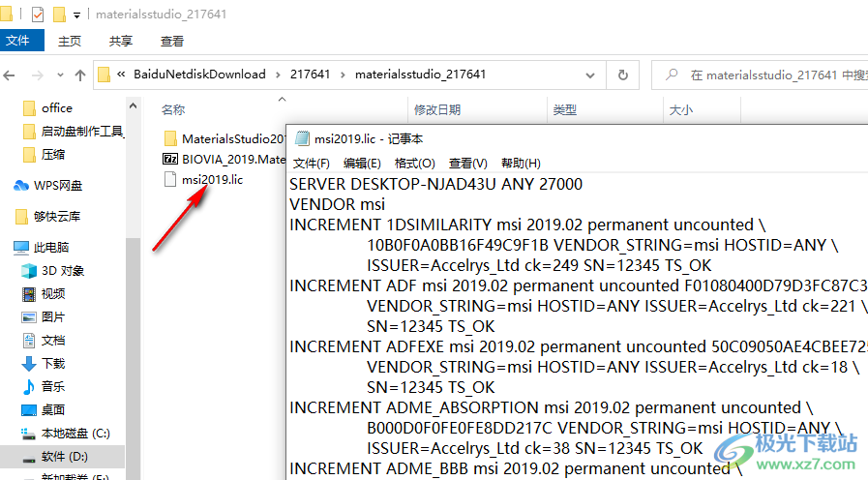The width and height of the screenshot is (868, 480).
Task: Open Notepad 文件(F) menu
Action: [x=312, y=164]
